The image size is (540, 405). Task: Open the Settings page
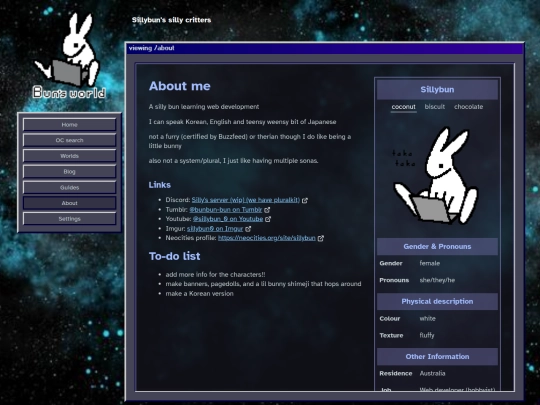tap(69, 219)
